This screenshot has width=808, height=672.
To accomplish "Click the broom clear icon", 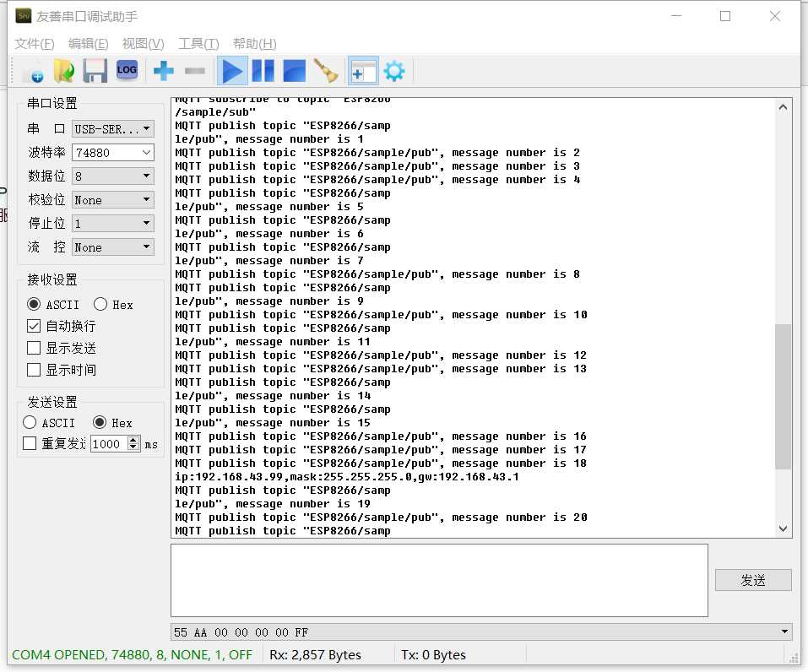I will coord(325,72).
